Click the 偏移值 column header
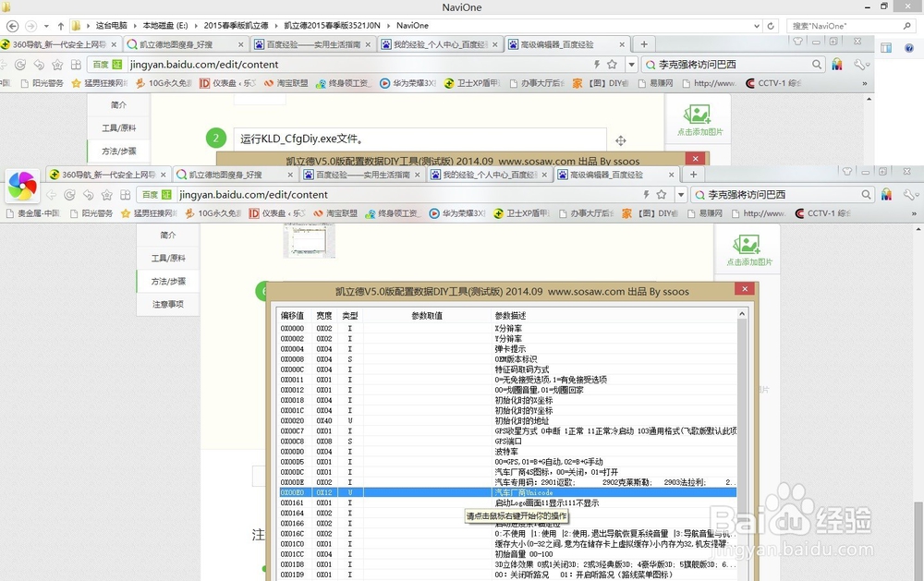The image size is (924, 581). coord(292,315)
